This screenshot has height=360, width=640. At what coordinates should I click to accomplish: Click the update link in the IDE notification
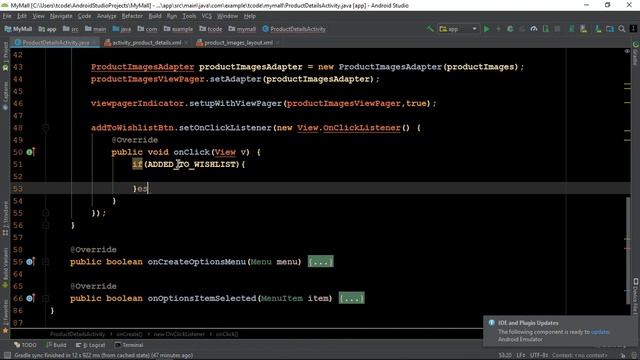coord(600,332)
